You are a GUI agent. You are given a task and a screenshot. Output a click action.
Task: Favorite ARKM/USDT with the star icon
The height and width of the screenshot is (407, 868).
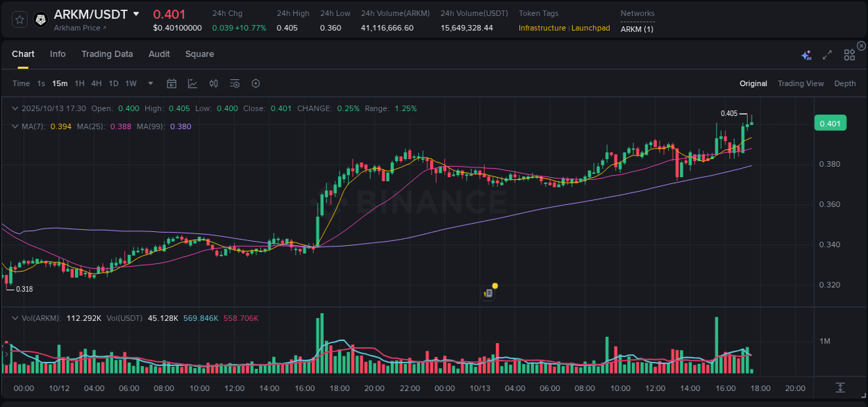19,19
